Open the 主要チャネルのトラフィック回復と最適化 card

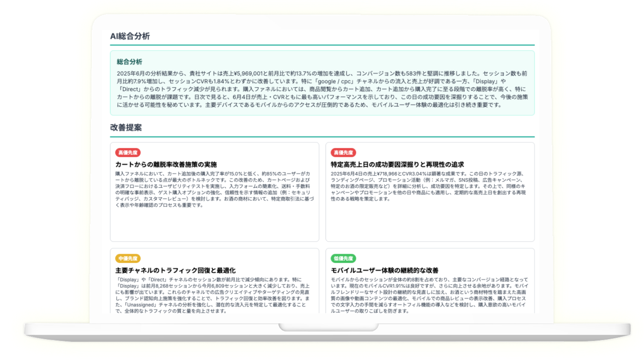click(176, 269)
